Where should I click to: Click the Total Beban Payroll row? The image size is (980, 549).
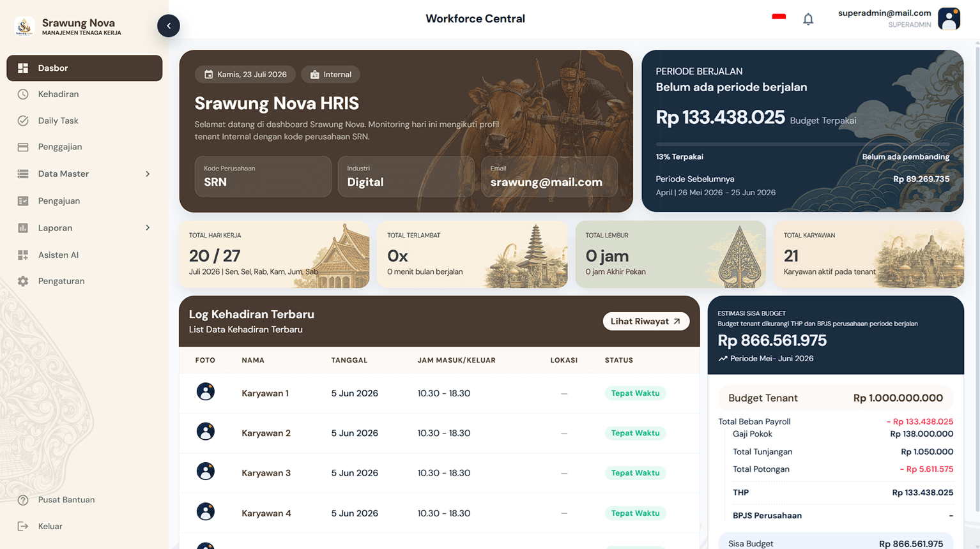coord(836,421)
